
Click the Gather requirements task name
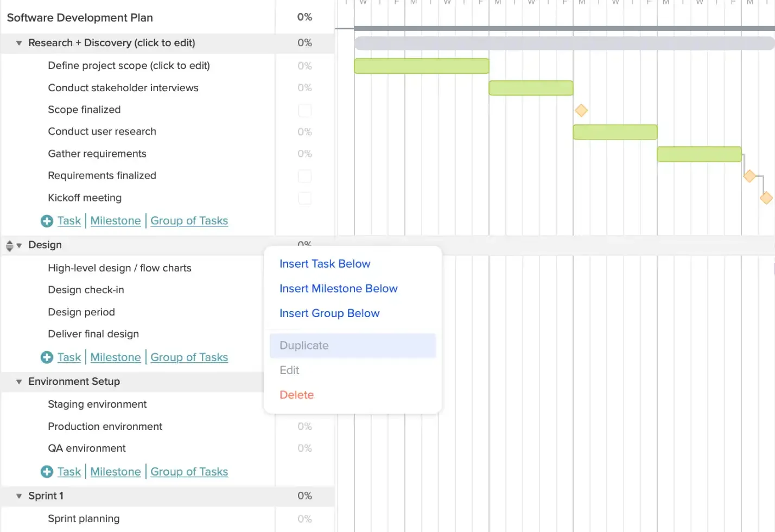click(x=97, y=154)
